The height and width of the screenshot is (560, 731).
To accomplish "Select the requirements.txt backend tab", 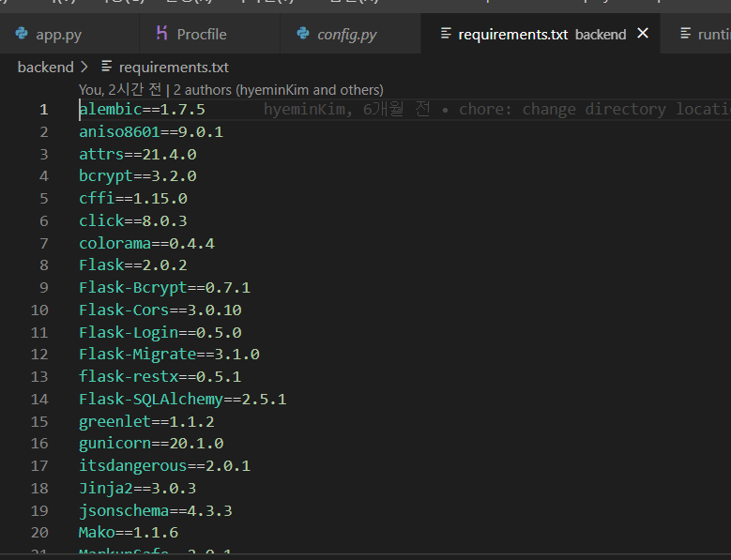I will 541,34.
